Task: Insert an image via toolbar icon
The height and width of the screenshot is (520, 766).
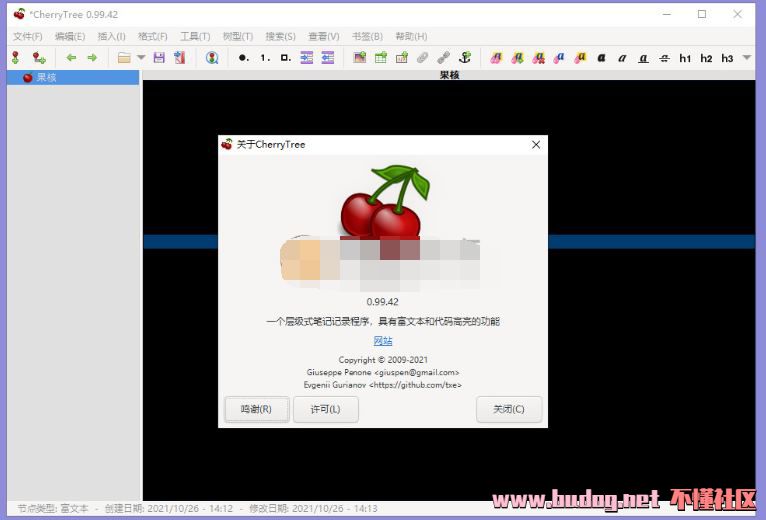Action: 360,58
